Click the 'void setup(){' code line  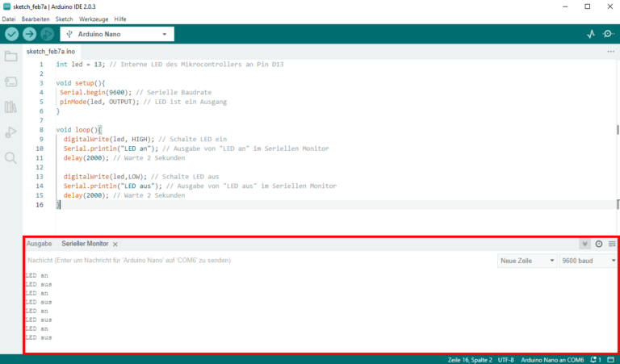(81, 83)
